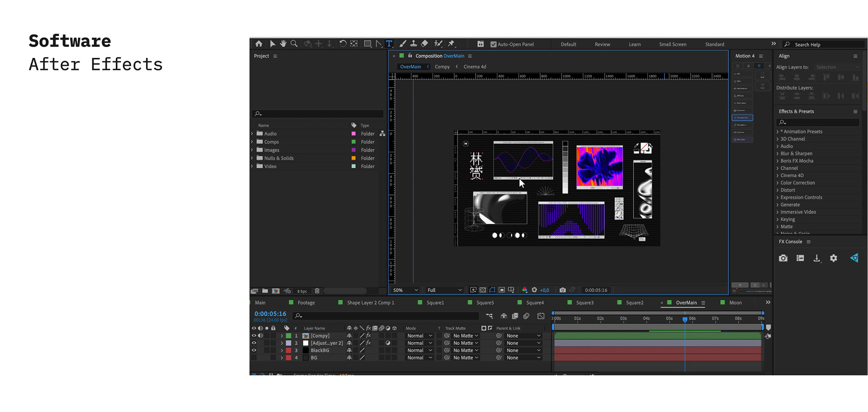Open the composition flowchart mini-icon in timeline
The width and height of the screenshot is (868, 412).
click(x=490, y=316)
